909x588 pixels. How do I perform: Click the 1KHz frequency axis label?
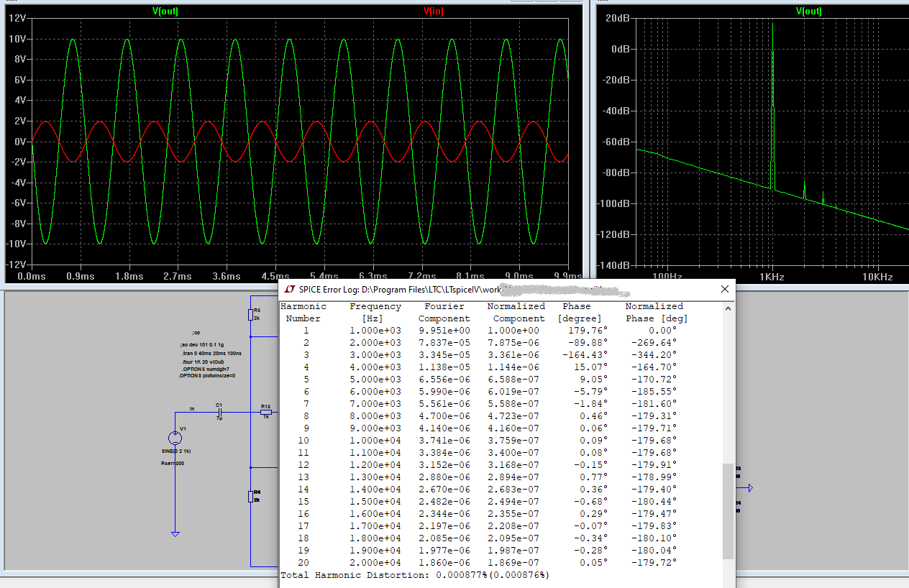771,276
